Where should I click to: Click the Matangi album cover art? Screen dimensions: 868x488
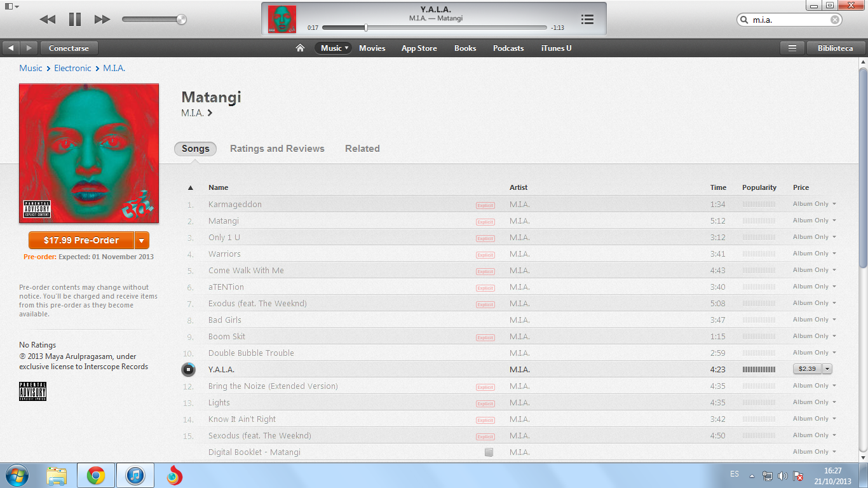point(89,153)
